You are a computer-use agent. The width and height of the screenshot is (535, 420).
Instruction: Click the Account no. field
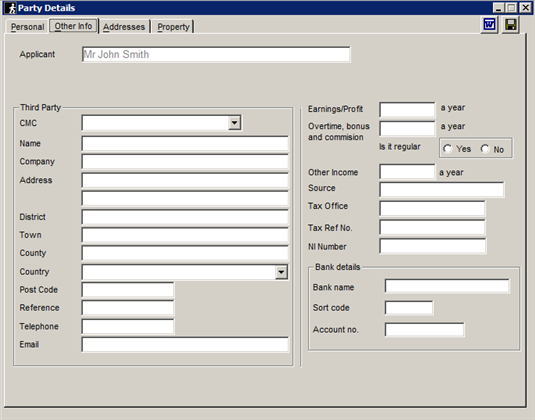tap(424, 330)
